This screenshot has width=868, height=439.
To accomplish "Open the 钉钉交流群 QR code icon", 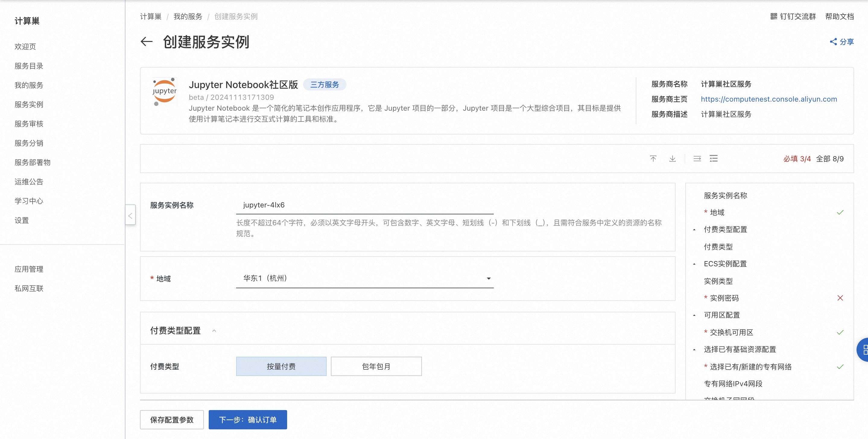I will 773,17.
